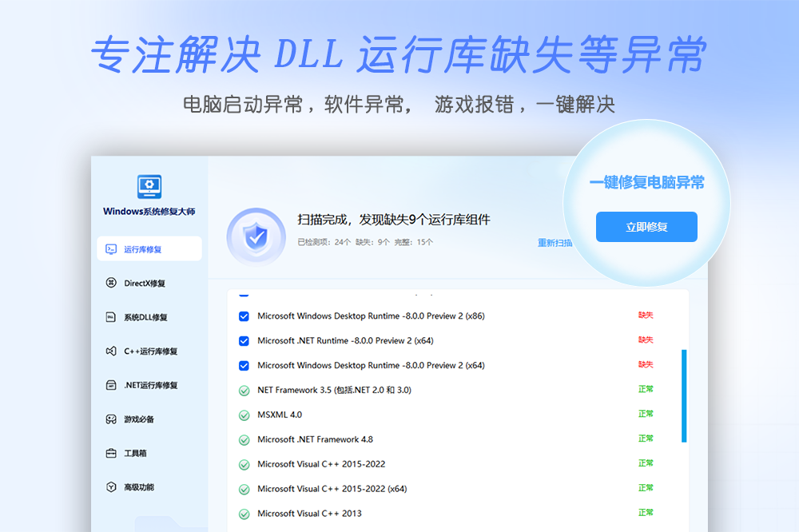Click the 已检测项: 24个 statistics text
Screen dimensions: 799x532
click(324, 242)
